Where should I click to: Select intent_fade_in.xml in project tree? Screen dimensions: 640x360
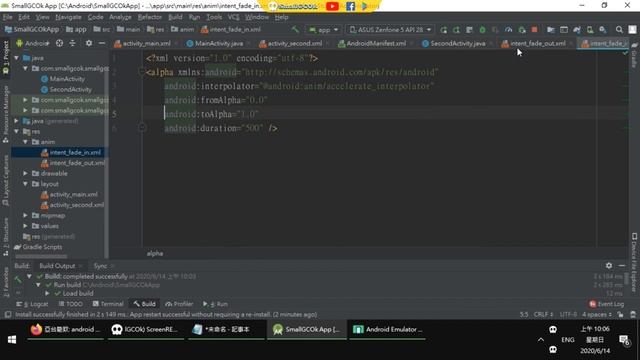(71, 152)
